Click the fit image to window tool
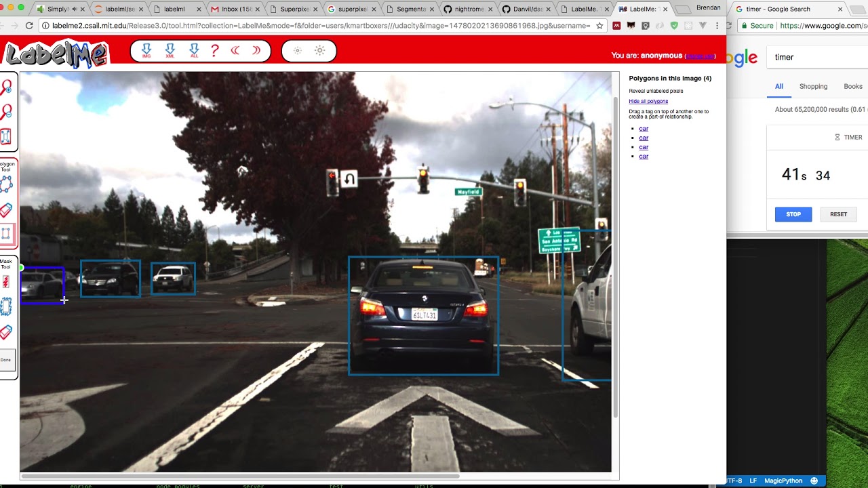This screenshot has height=488, width=868. [6, 136]
